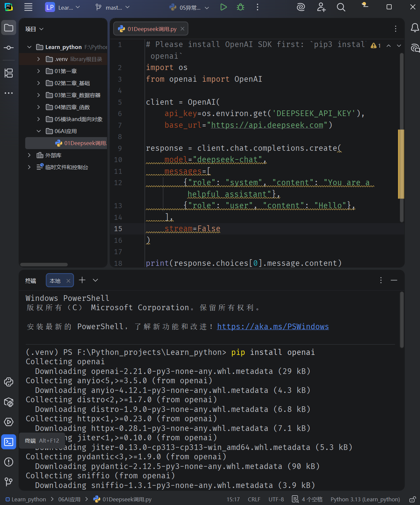The width and height of the screenshot is (420, 505).
Task: Close the 本地 terminal tab
Action: 68,281
